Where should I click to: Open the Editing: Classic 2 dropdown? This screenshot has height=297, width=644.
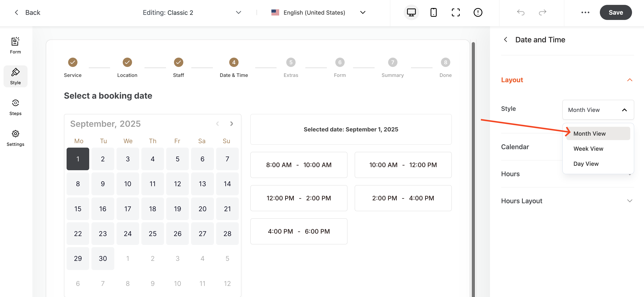pos(192,12)
